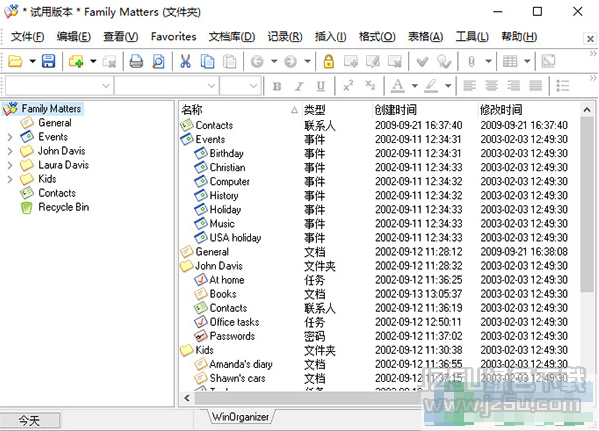Cut with the scissors icon

click(x=185, y=61)
